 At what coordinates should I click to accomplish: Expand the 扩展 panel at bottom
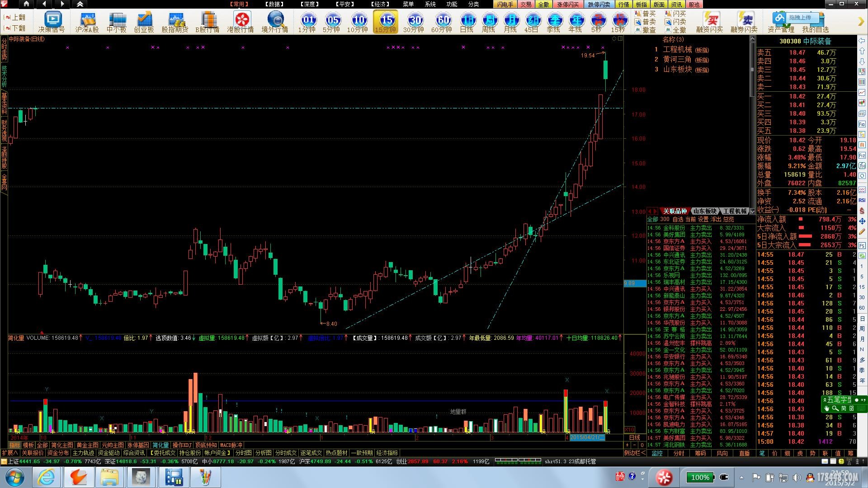[9, 453]
